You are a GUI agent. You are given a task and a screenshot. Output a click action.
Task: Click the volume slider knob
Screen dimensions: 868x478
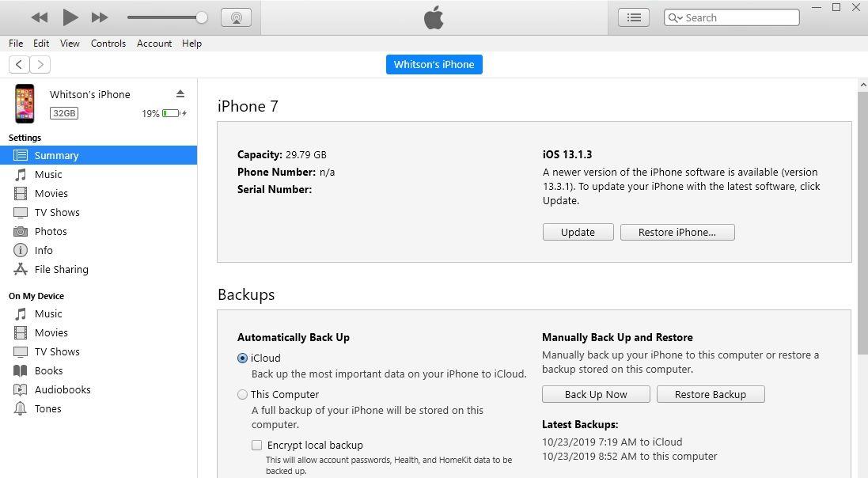pyautogui.click(x=202, y=17)
